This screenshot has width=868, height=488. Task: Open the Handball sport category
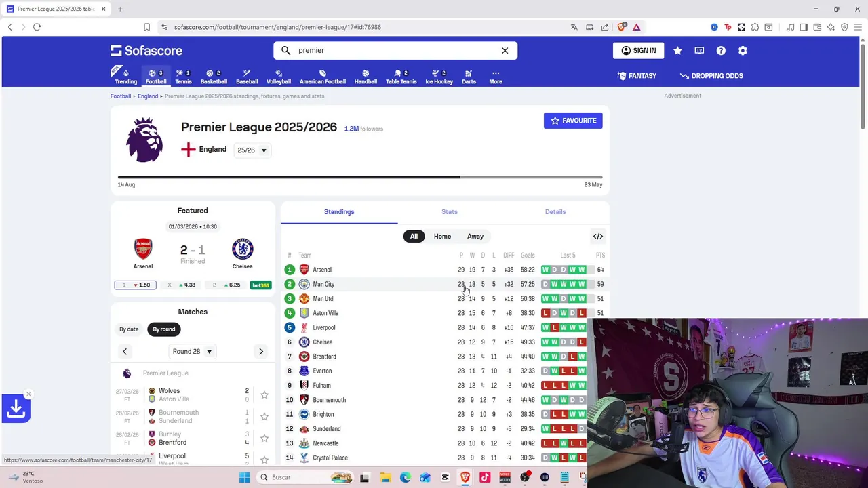[366, 77]
